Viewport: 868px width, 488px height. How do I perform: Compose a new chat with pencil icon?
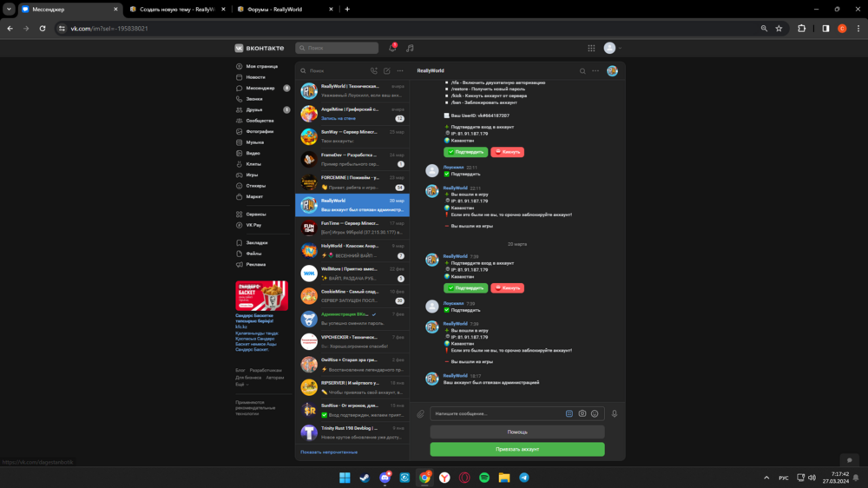[387, 71]
